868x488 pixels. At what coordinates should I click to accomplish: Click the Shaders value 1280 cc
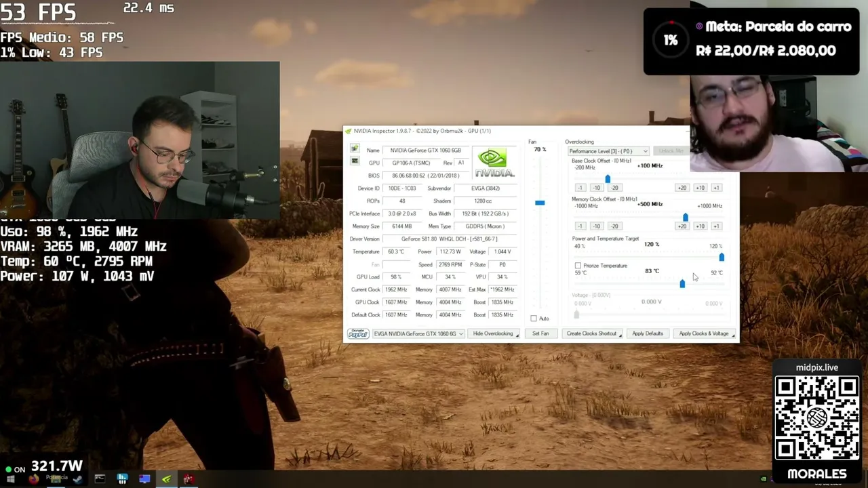click(485, 201)
